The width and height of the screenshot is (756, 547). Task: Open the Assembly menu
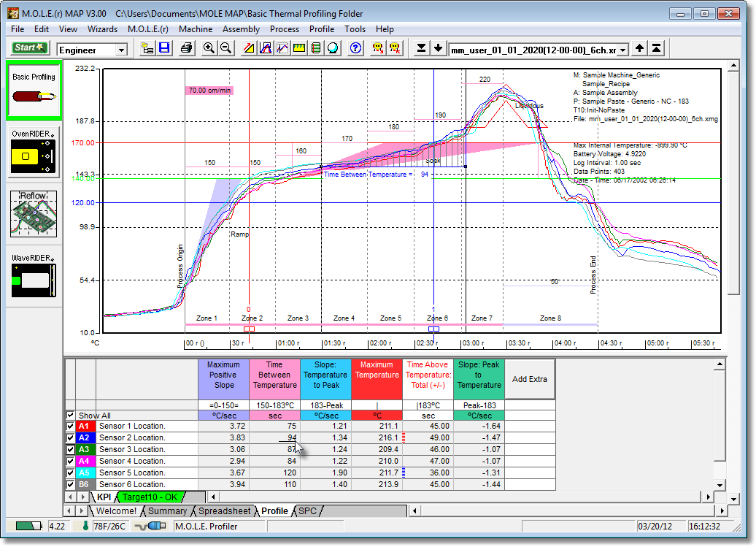click(241, 29)
